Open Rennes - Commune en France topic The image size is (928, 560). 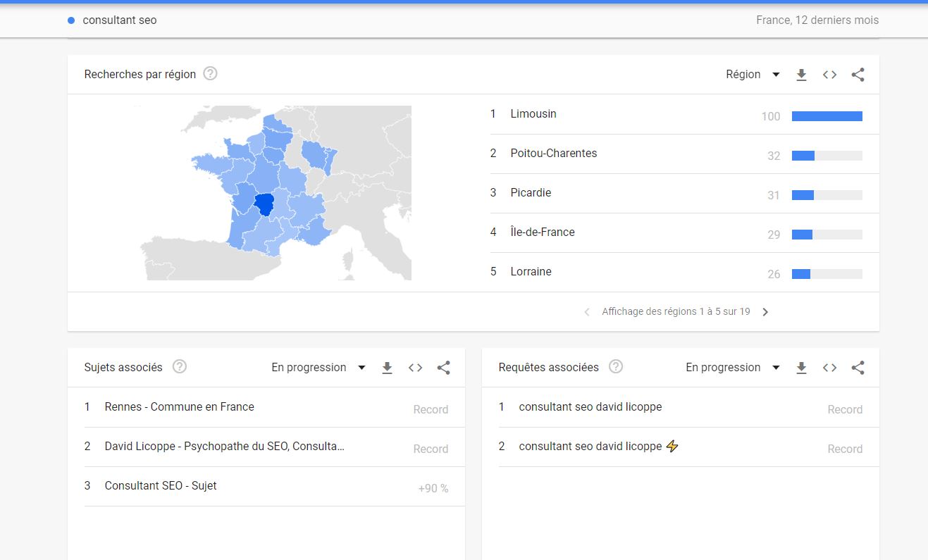(x=179, y=406)
